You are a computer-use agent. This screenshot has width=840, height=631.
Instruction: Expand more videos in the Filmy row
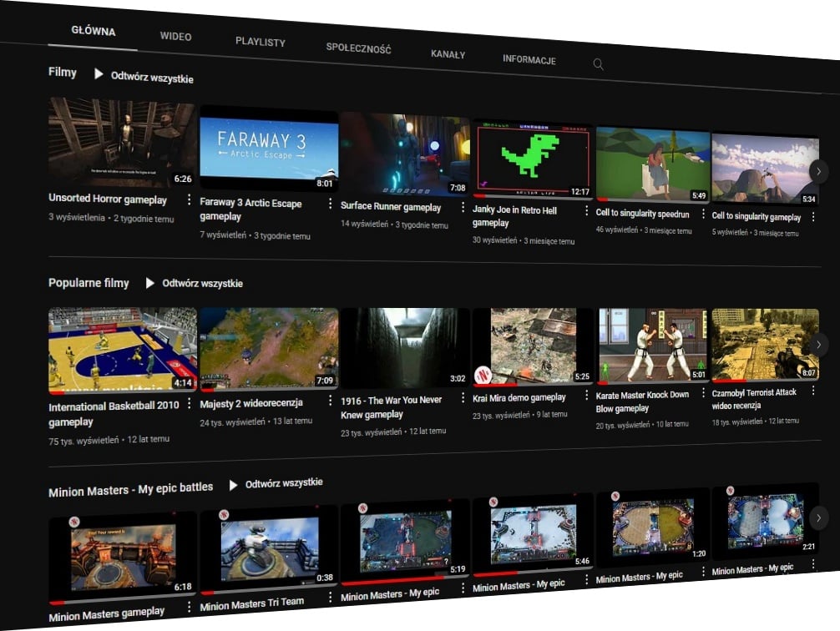click(x=819, y=171)
